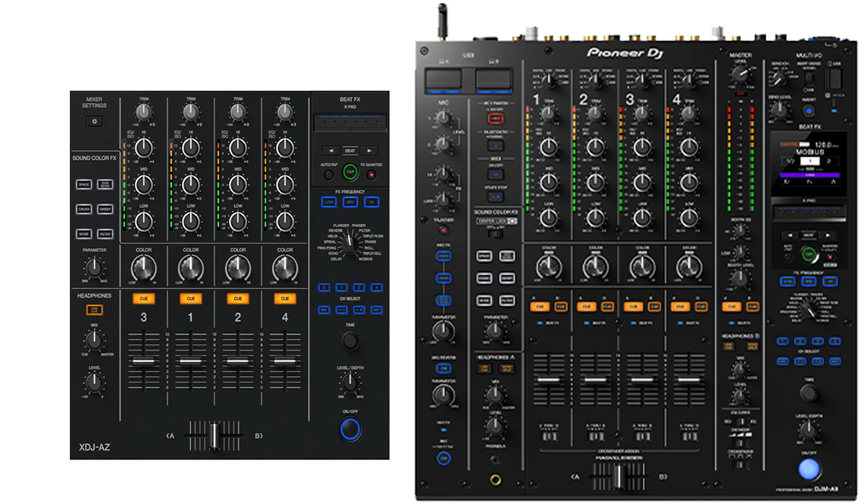Viewport: 864px width, 504px height.
Task: Step forward with the right BEAT arrow
Action: click(x=369, y=150)
